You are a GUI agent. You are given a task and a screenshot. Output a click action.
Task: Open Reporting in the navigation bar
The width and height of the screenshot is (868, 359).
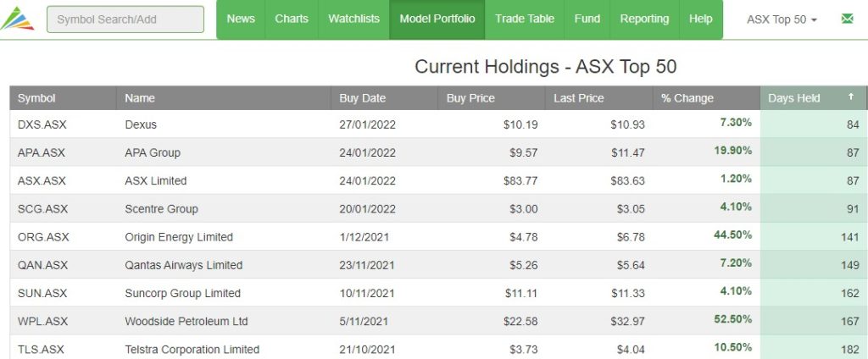pos(644,19)
